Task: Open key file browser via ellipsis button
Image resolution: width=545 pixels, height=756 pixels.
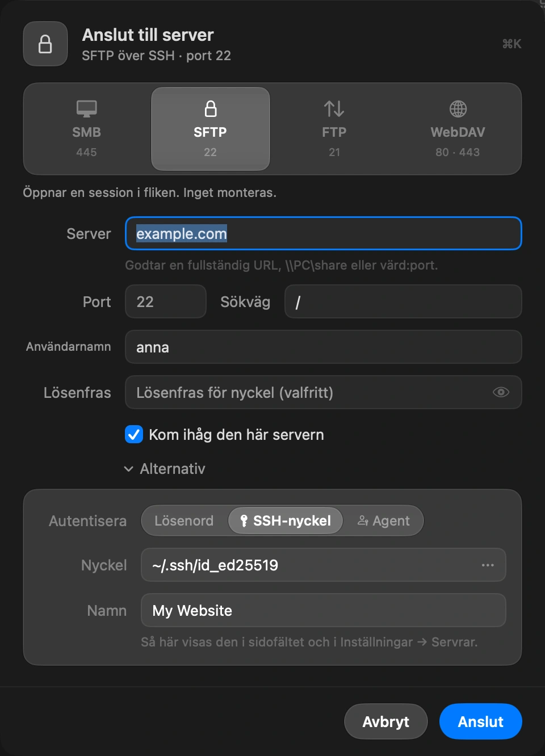Action: pyautogui.click(x=488, y=565)
